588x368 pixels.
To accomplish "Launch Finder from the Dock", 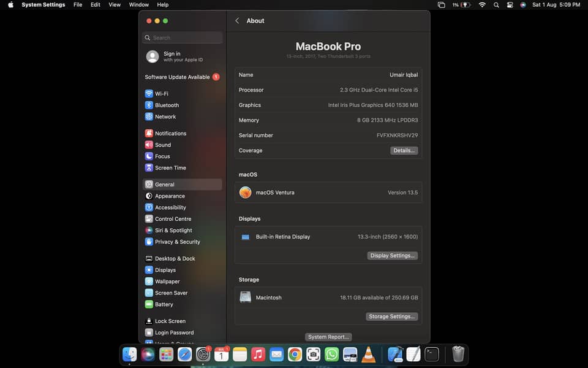I will pyautogui.click(x=129, y=354).
